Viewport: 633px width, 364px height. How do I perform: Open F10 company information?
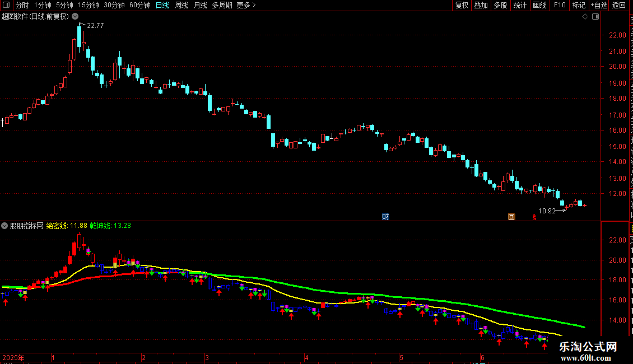560,5
